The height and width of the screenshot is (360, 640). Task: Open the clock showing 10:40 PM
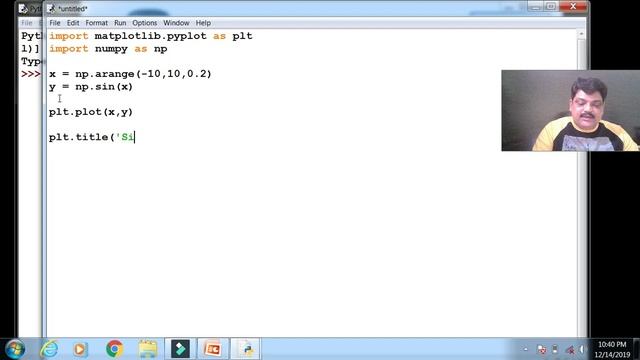pos(612,349)
